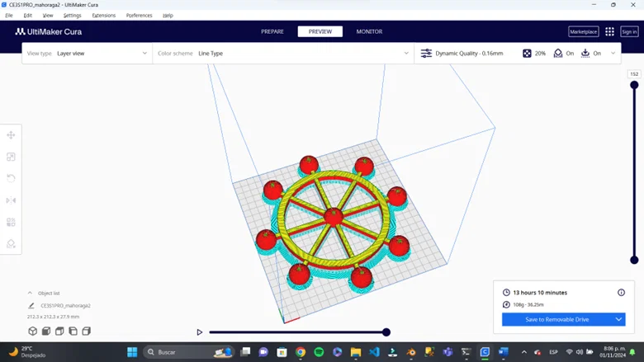Click the layer number field showing 152
This screenshot has width=644, height=362.
coord(634,74)
